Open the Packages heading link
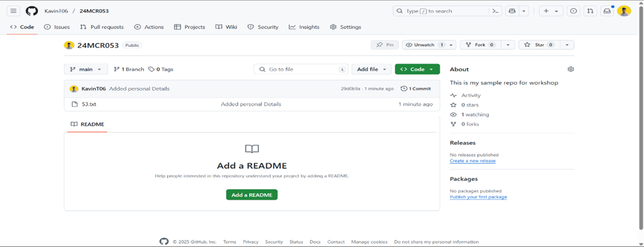Viewport: 644px width, 247px height. 464,179
